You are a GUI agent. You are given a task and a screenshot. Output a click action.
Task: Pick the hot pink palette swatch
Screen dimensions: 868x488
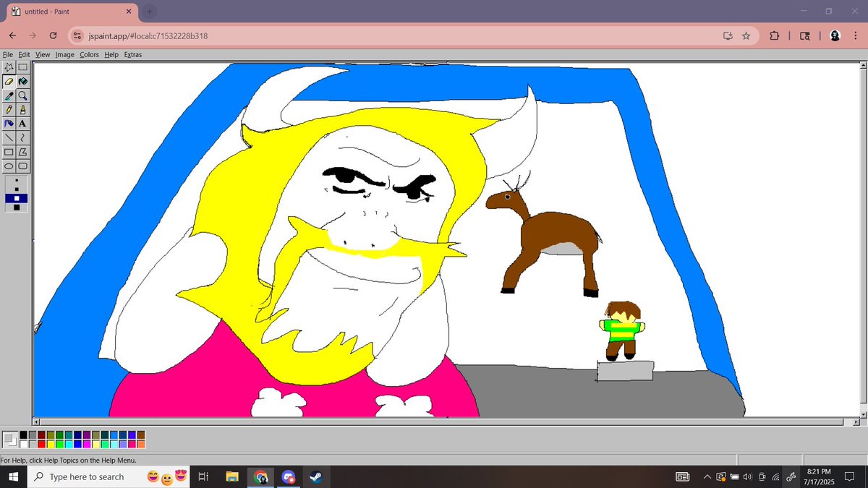click(132, 445)
